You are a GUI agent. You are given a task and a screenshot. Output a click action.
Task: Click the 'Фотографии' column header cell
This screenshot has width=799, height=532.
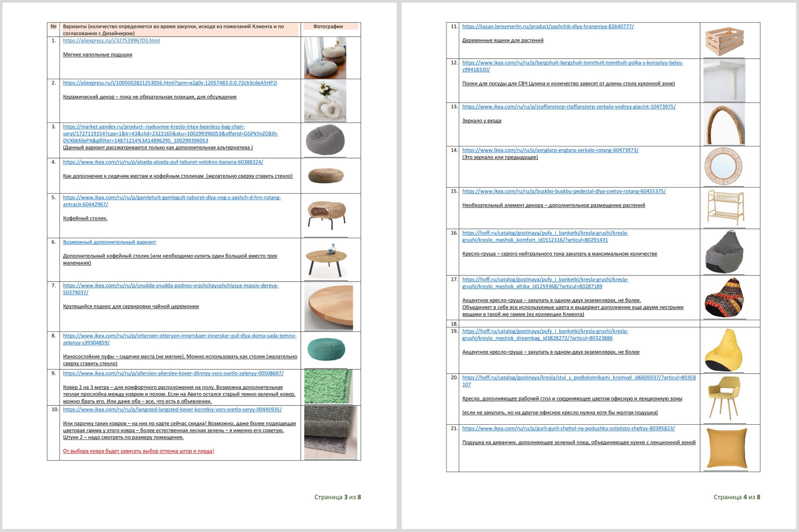tap(328, 27)
